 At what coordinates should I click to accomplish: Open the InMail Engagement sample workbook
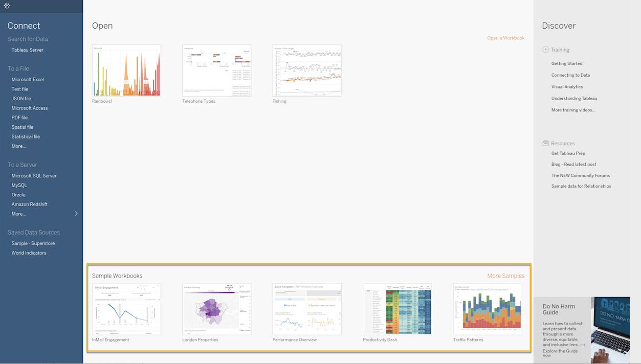pos(126,309)
